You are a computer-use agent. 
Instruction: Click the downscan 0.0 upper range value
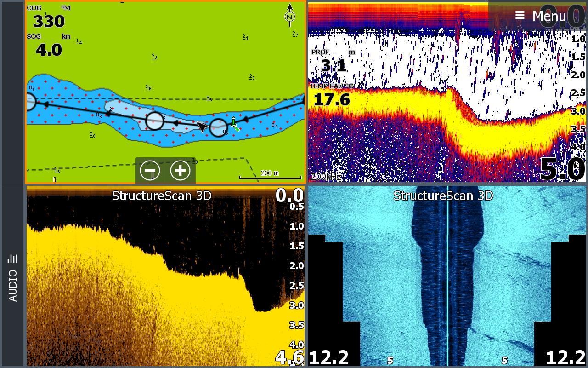[x=289, y=195]
